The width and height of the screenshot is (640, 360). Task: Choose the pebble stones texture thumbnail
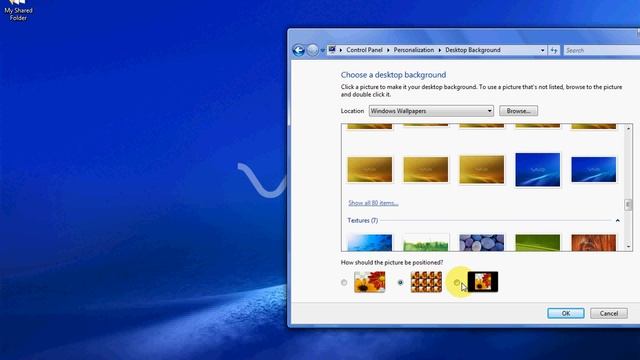[482, 242]
